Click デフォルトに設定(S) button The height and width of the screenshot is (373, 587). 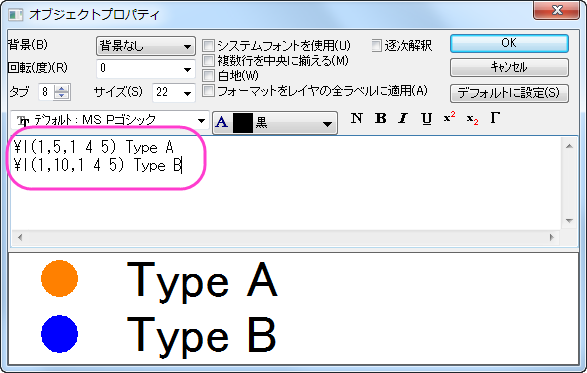509,93
